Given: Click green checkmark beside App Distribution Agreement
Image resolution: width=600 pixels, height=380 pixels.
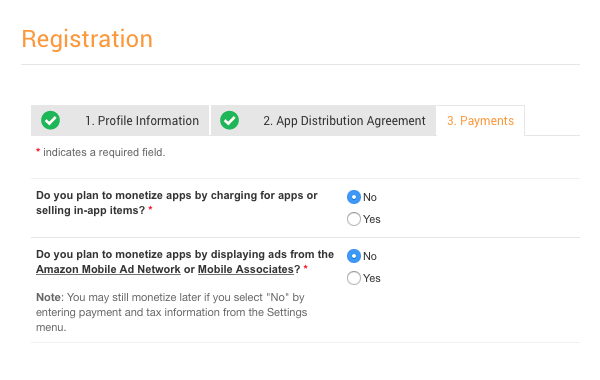Looking at the screenshot, I should pyautogui.click(x=230, y=120).
